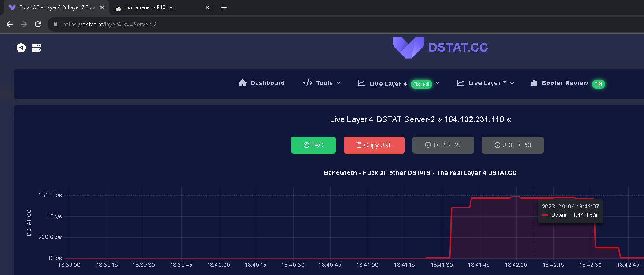
Task: Close the Dstat.CC browser tab
Action: (x=102, y=7)
